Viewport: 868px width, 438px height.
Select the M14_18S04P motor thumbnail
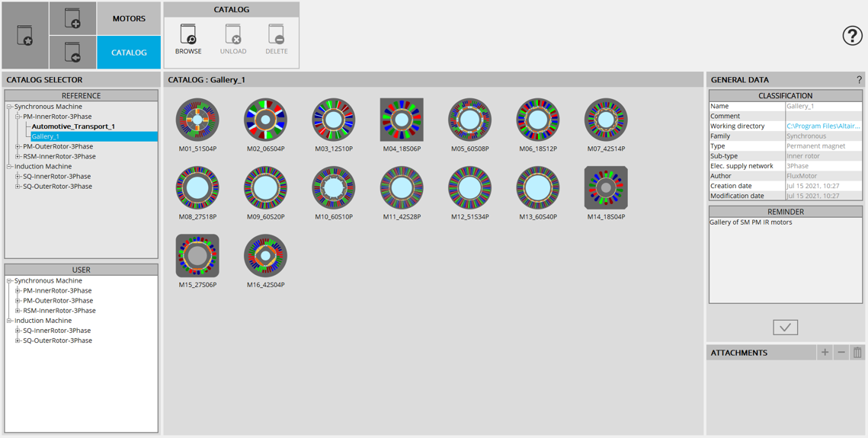(x=606, y=188)
